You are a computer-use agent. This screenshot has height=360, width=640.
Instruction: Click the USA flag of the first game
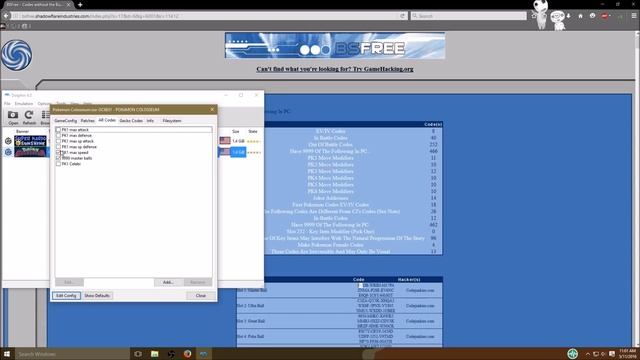(225, 140)
